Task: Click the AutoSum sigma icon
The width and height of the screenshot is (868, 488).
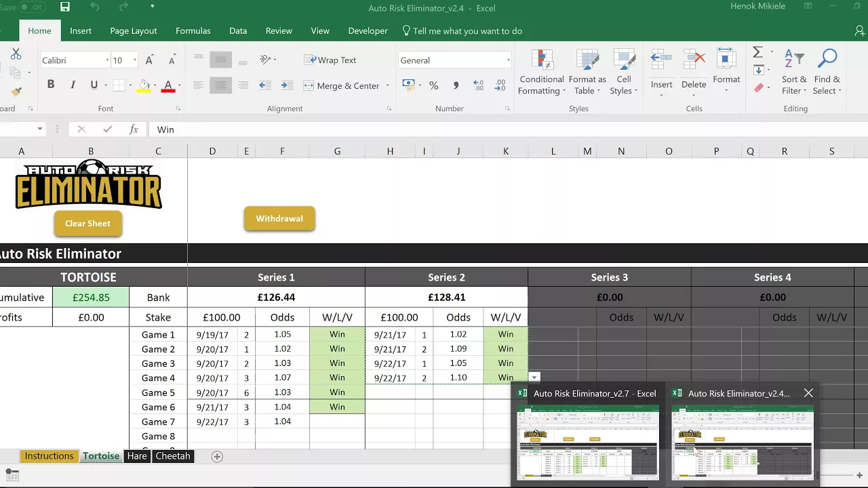Action: coord(757,52)
